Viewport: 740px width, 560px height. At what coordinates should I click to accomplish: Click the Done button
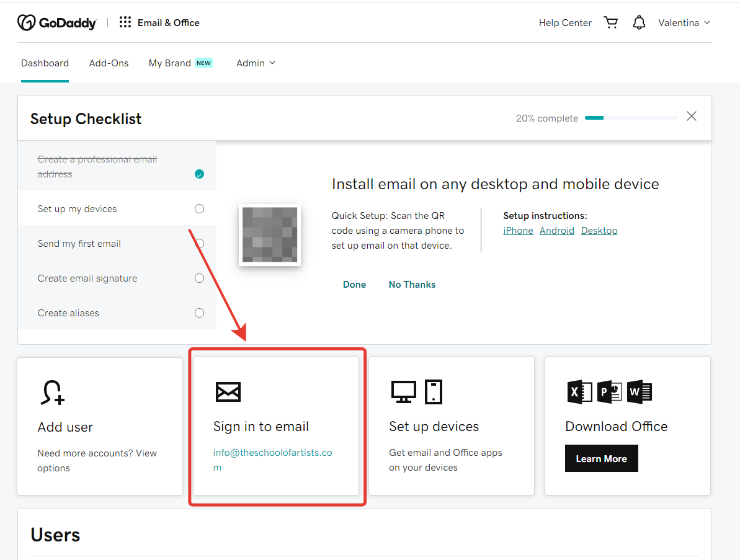pyautogui.click(x=354, y=285)
